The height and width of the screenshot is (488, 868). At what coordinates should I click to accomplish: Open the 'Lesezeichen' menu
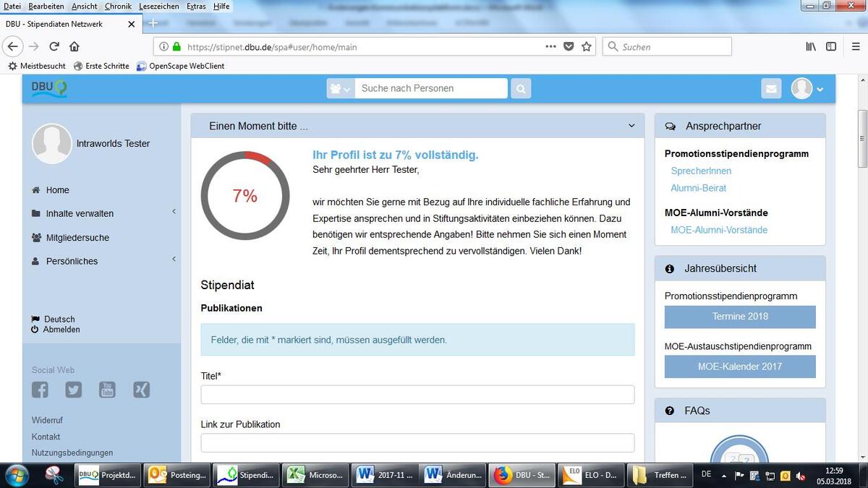(158, 6)
